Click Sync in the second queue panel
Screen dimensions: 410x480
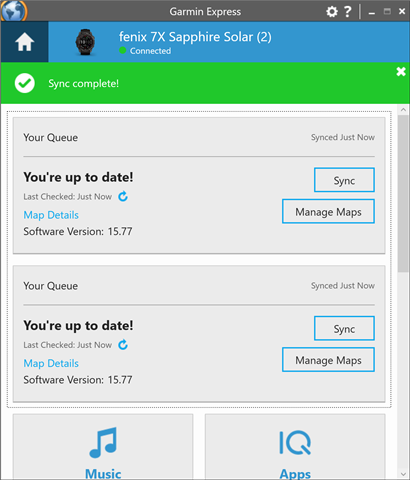pyautogui.click(x=344, y=328)
